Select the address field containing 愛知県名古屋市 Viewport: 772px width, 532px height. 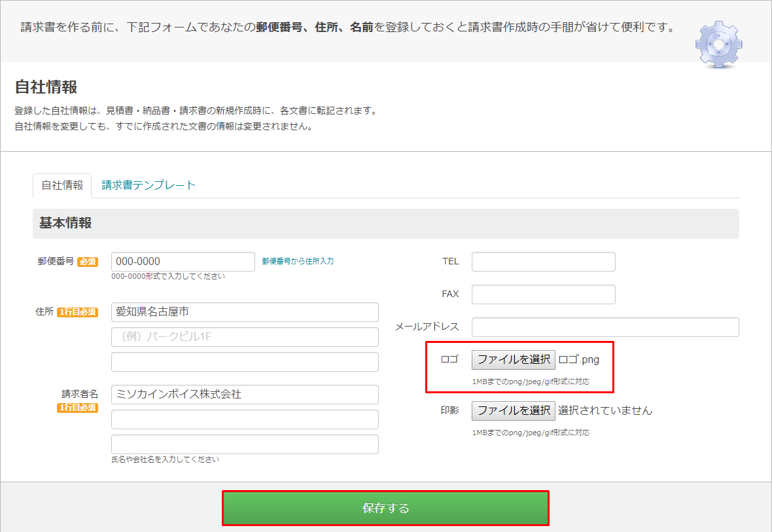click(x=245, y=312)
